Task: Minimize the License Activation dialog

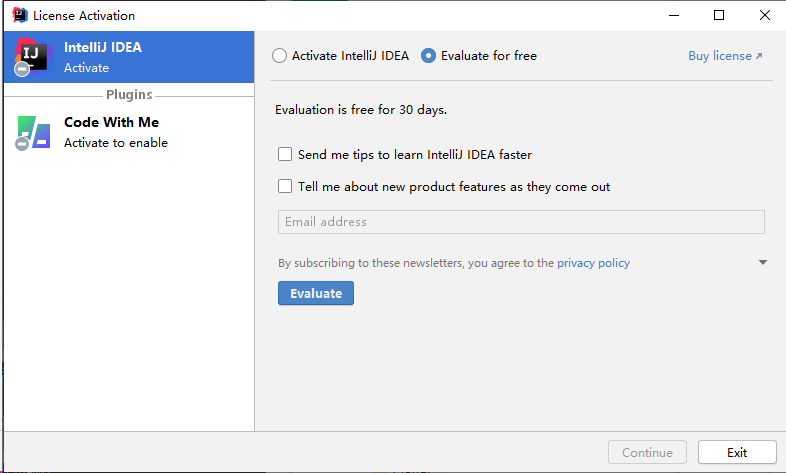Action: (673, 15)
